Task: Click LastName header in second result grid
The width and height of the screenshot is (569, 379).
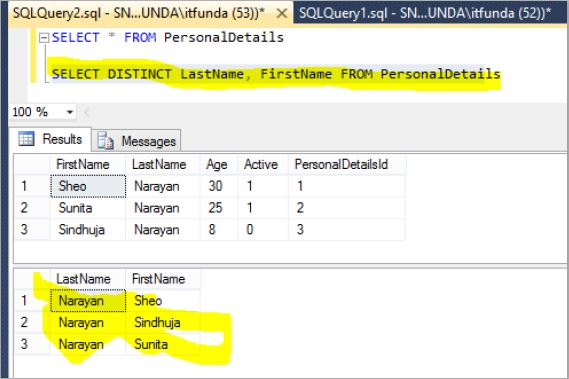Action: 87,279
